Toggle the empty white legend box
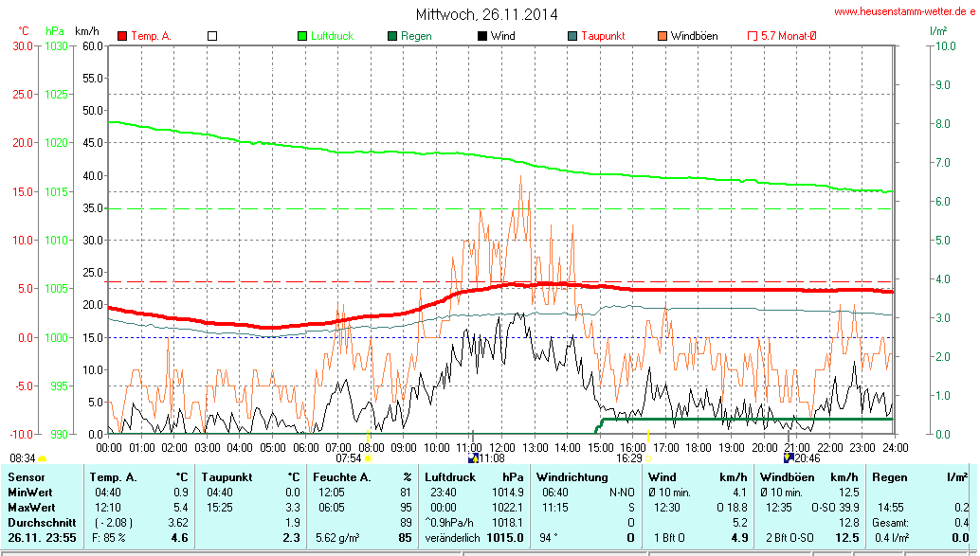Image resolution: width=980 pixels, height=556 pixels. pyautogui.click(x=212, y=36)
